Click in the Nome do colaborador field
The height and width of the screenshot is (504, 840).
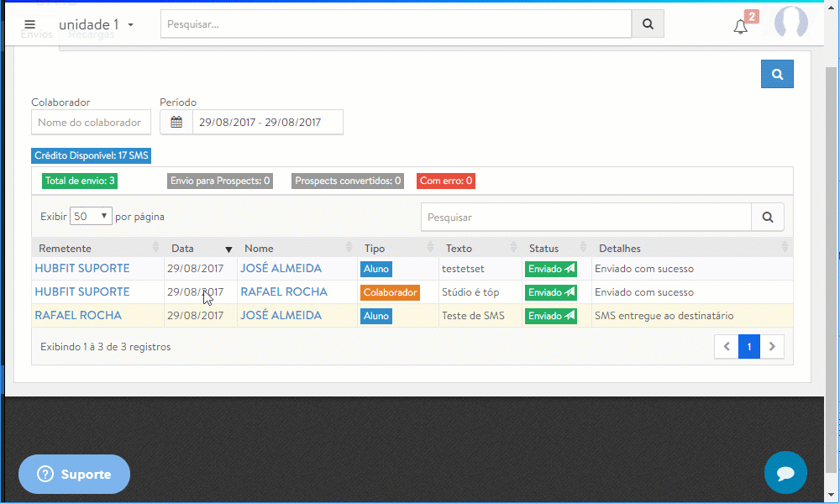click(91, 123)
